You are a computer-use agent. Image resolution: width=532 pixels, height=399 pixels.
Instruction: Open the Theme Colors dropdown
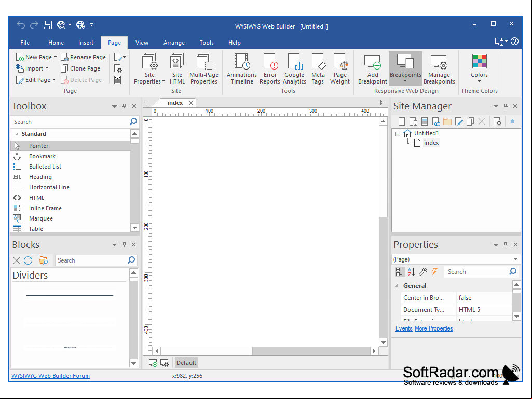click(x=479, y=81)
